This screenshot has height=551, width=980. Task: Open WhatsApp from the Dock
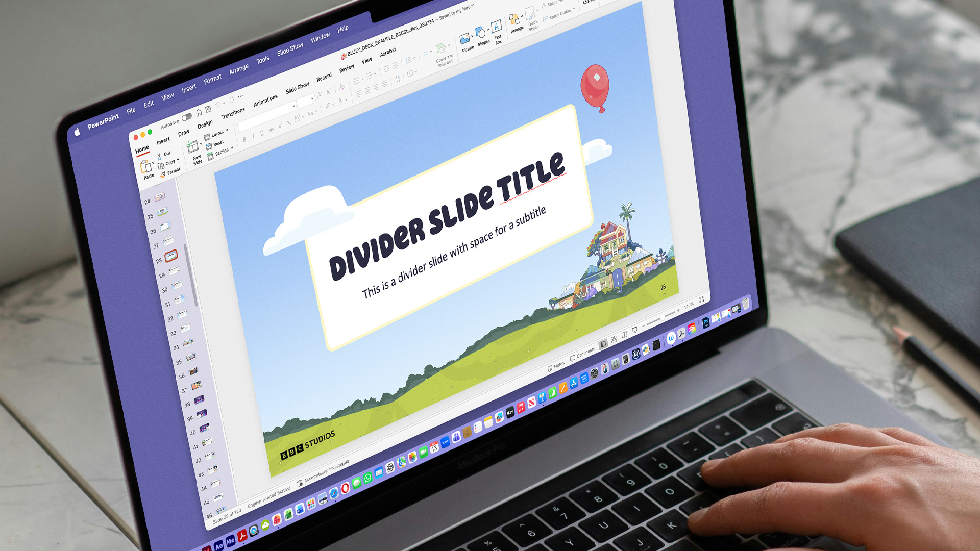(x=367, y=478)
